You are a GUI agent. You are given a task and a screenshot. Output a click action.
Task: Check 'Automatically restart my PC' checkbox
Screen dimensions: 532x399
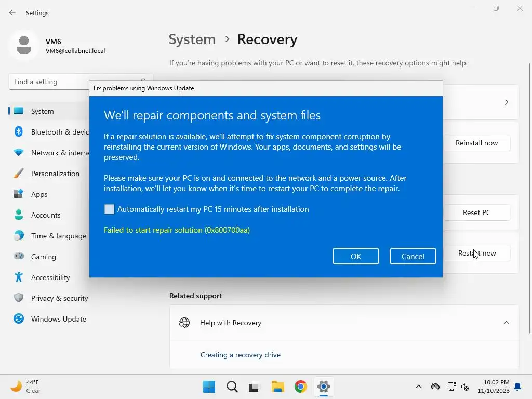click(x=109, y=209)
